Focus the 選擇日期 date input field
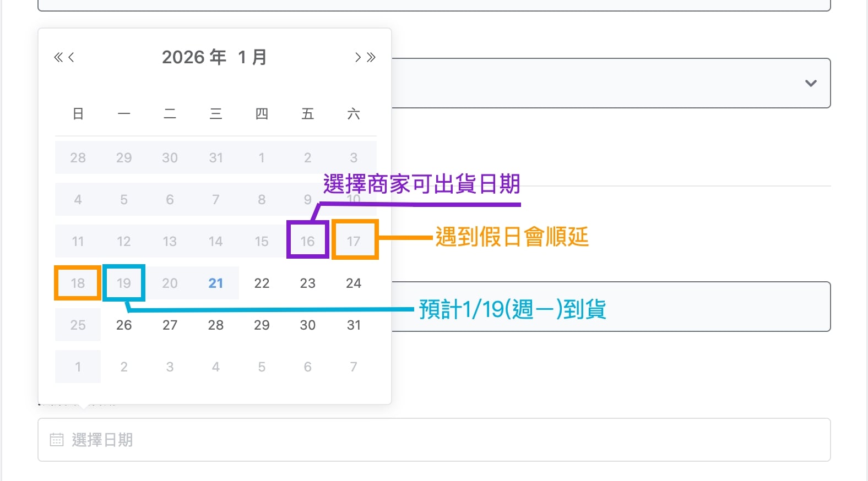 point(434,440)
